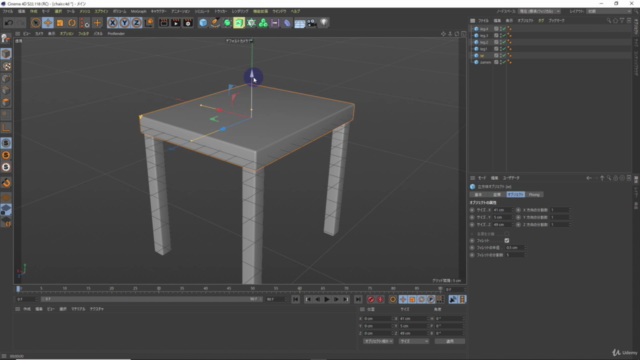Open the node space dropdown
This screenshot has height=360, width=640.
540,11
